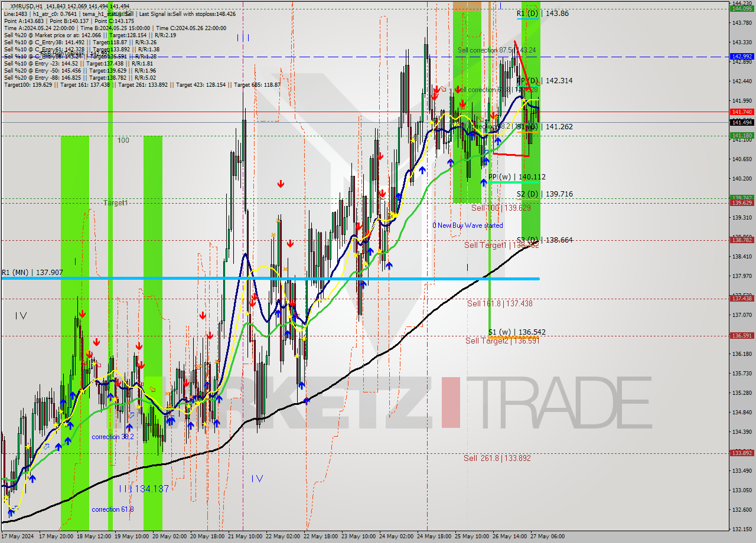Click the green 141.180 price tag

click(742, 135)
